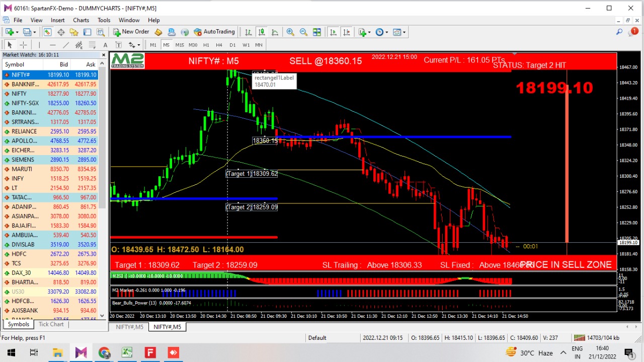
Task: Open the Tools menu
Action: coord(104,20)
